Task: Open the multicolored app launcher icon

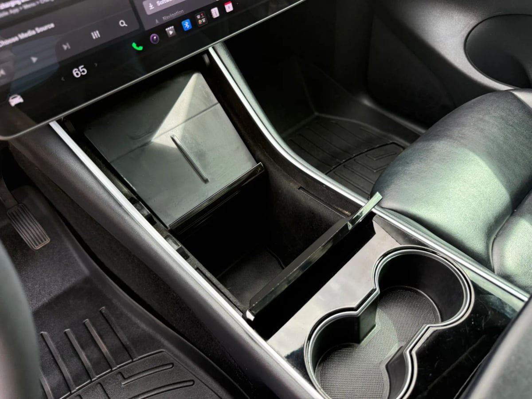Action: [x=201, y=19]
